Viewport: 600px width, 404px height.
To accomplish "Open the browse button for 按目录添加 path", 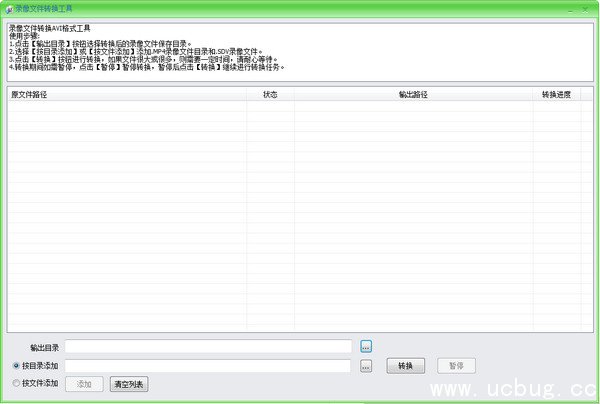I will pyautogui.click(x=366, y=366).
